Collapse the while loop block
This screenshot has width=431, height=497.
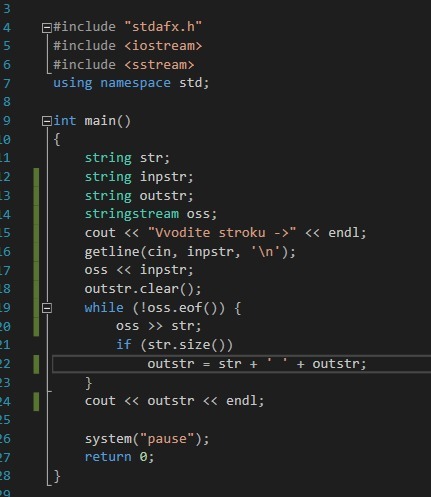click(47, 308)
